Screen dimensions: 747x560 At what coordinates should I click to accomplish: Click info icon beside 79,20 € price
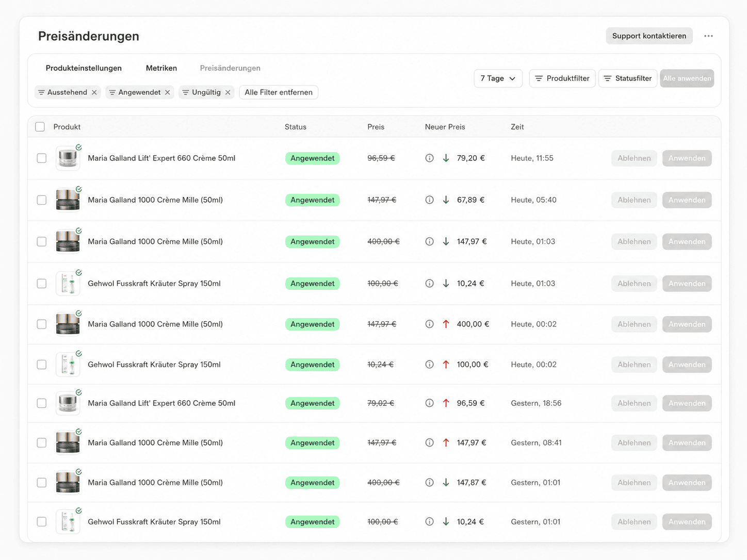[x=429, y=158]
